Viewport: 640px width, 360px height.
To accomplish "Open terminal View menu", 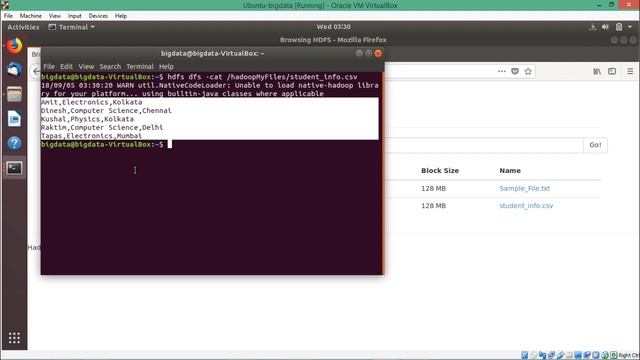I will [86, 66].
